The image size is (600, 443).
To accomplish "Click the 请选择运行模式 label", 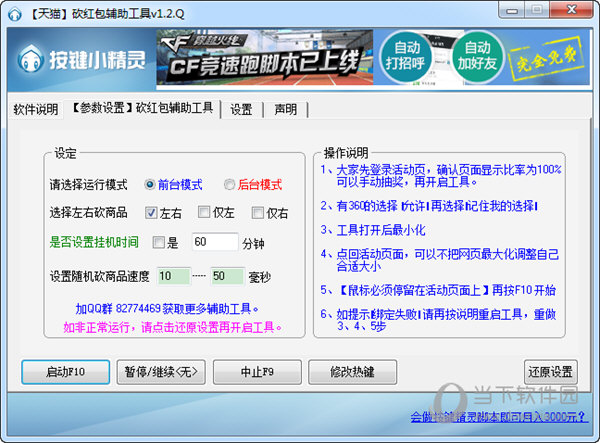I will point(88,185).
